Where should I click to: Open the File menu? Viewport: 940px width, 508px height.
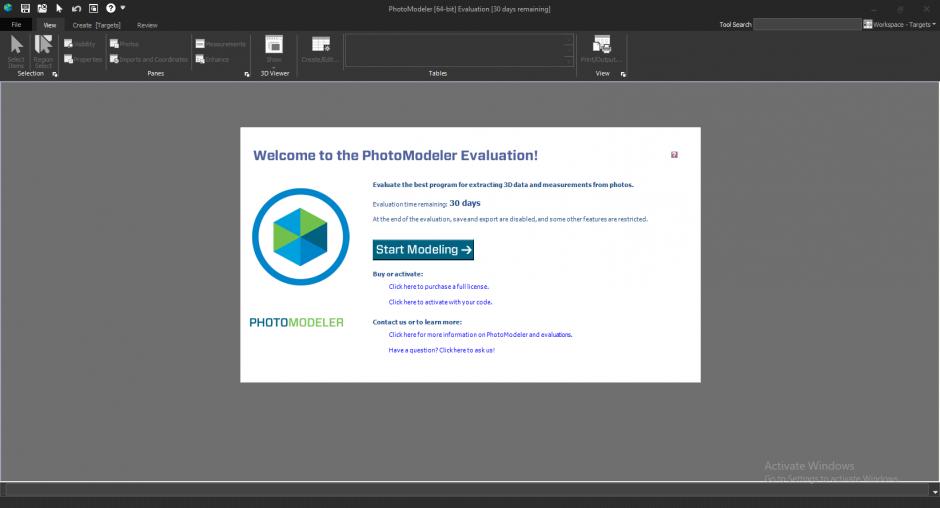click(x=16, y=25)
